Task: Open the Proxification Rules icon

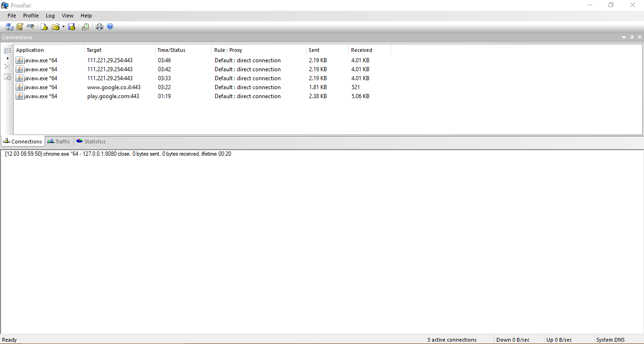Action: coord(19,26)
